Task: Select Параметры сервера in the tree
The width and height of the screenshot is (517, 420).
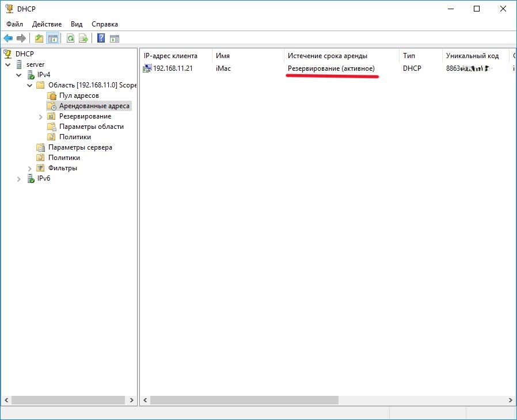Action: (80, 147)
